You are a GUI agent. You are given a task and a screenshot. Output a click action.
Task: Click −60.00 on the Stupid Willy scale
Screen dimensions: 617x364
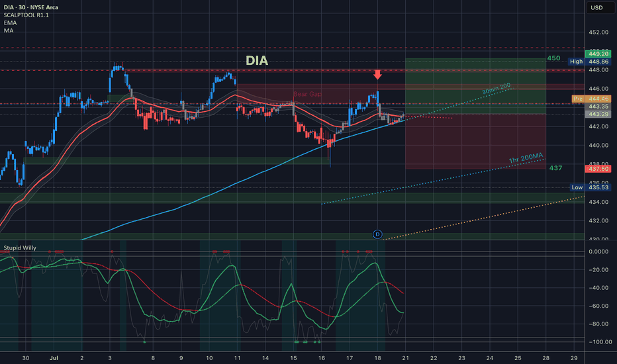(x=598, y=306)
